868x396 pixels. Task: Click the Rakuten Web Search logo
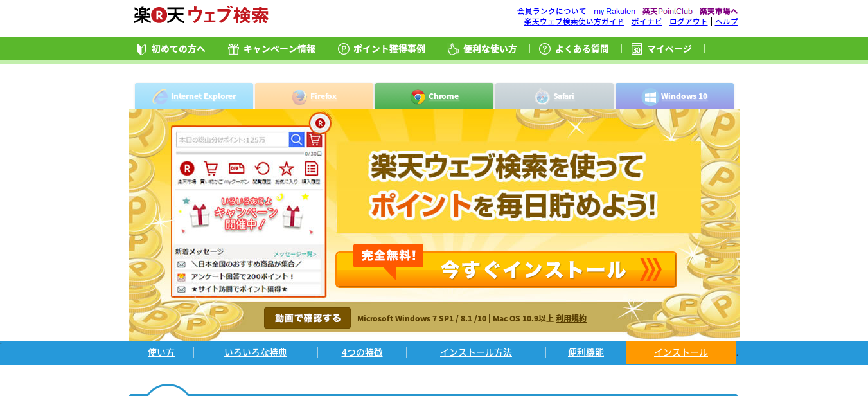tap(201, 15)
